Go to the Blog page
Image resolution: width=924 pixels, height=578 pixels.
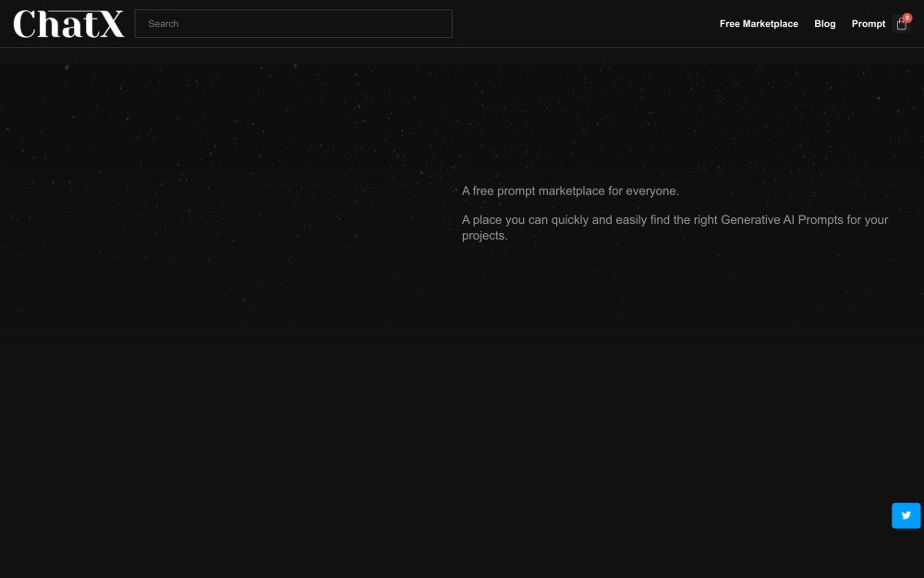pos(824,24)
